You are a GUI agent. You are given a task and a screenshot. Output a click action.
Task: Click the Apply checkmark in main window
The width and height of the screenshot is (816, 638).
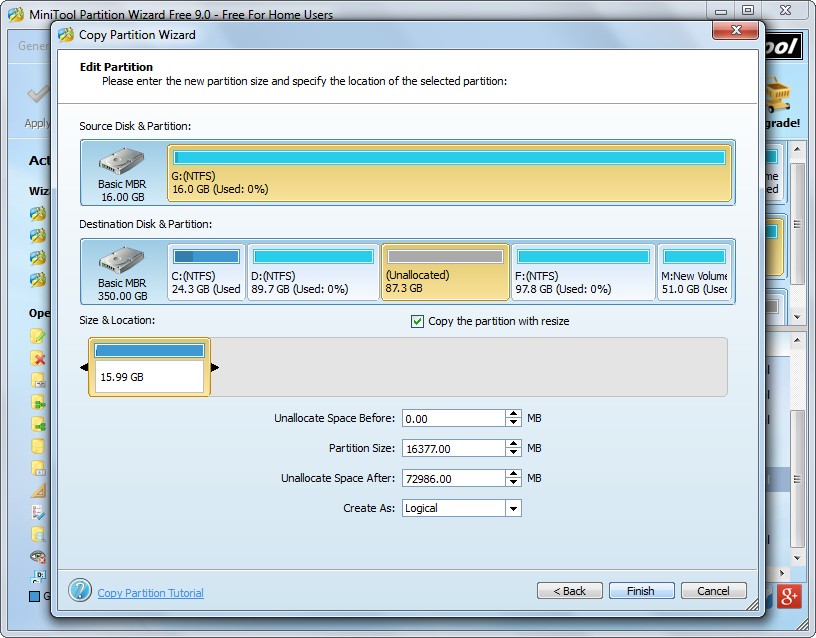(x=39, y=95)
